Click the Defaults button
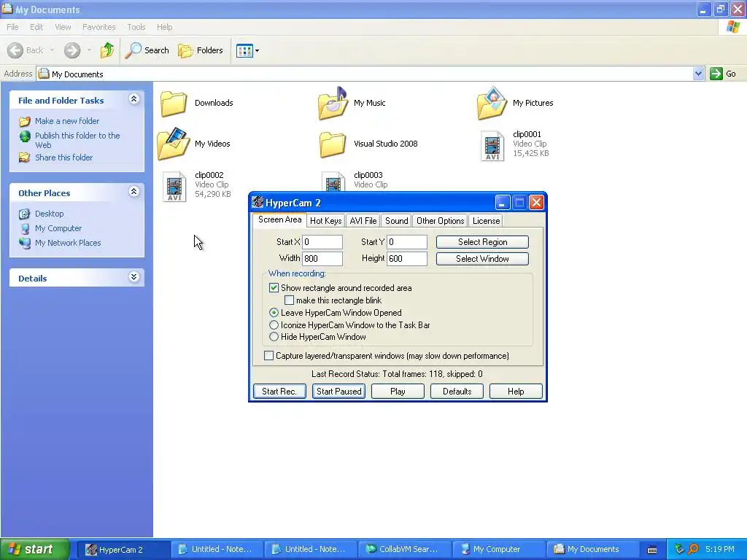The width and height of the screenshot is (747, 560). (x=457, y=392)
